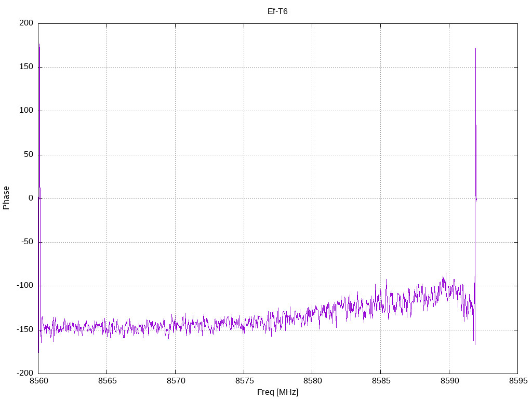Select the 8585 x-axis tick label
The width and height of the screenshot is (532, 399).
[380, 381]
